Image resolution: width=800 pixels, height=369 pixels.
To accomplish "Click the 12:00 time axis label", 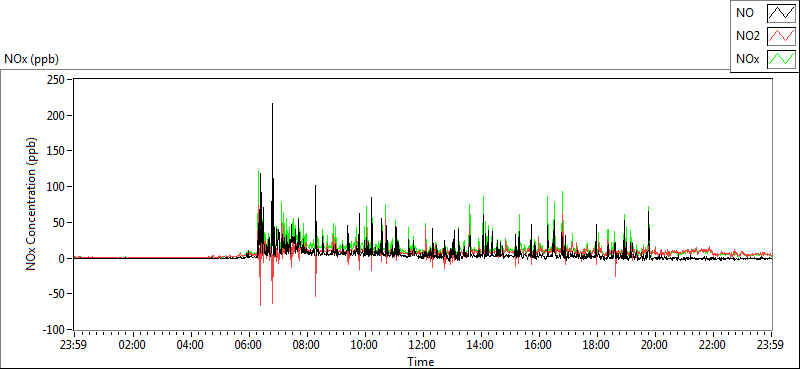I will pyautogui.click(x=423, y=345).
